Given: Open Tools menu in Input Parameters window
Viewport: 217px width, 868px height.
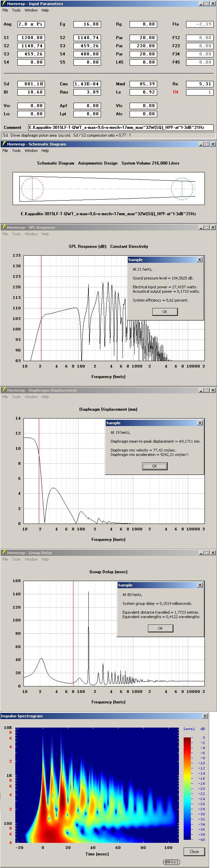Looking at the screenshot, I should coord(16,10).
